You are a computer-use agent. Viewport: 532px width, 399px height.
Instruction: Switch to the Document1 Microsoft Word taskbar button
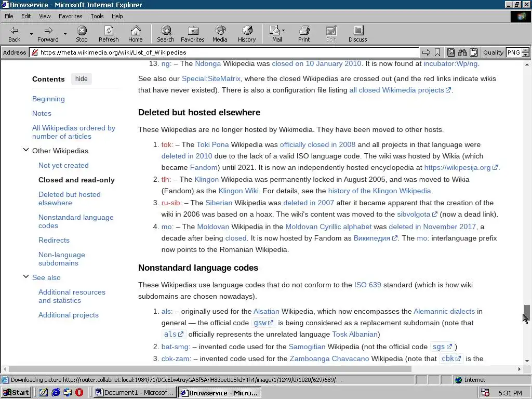click(136, 393)
